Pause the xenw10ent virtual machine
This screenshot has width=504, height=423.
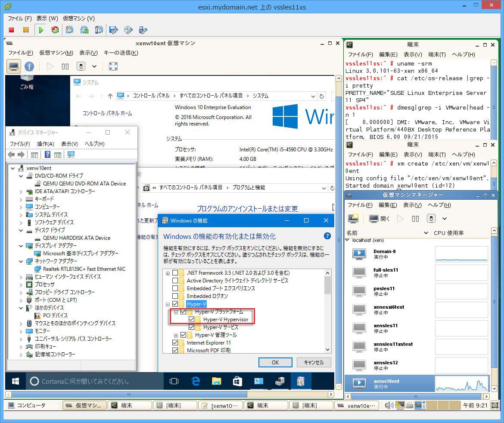[65, 66]
